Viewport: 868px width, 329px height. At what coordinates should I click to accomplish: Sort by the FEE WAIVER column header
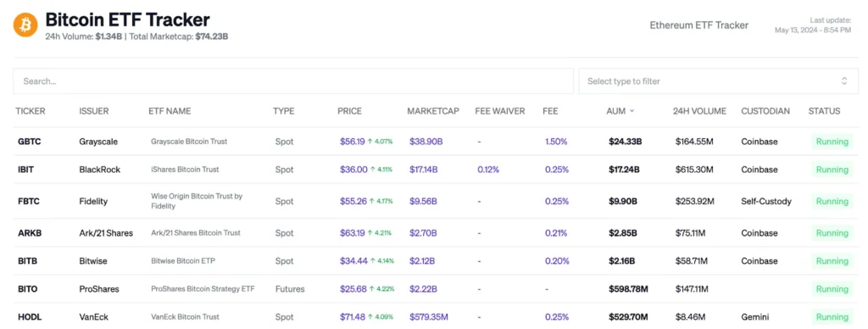pos(500,111)
